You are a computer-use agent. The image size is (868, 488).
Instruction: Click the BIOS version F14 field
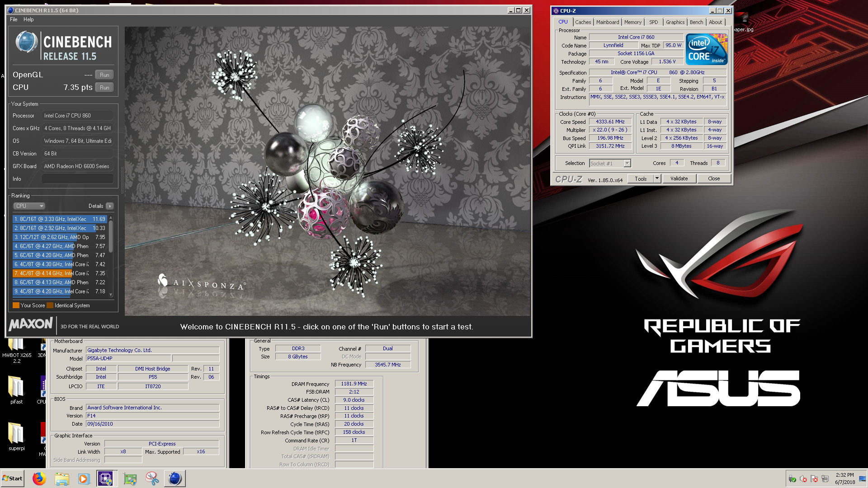(x=152, y=416)
